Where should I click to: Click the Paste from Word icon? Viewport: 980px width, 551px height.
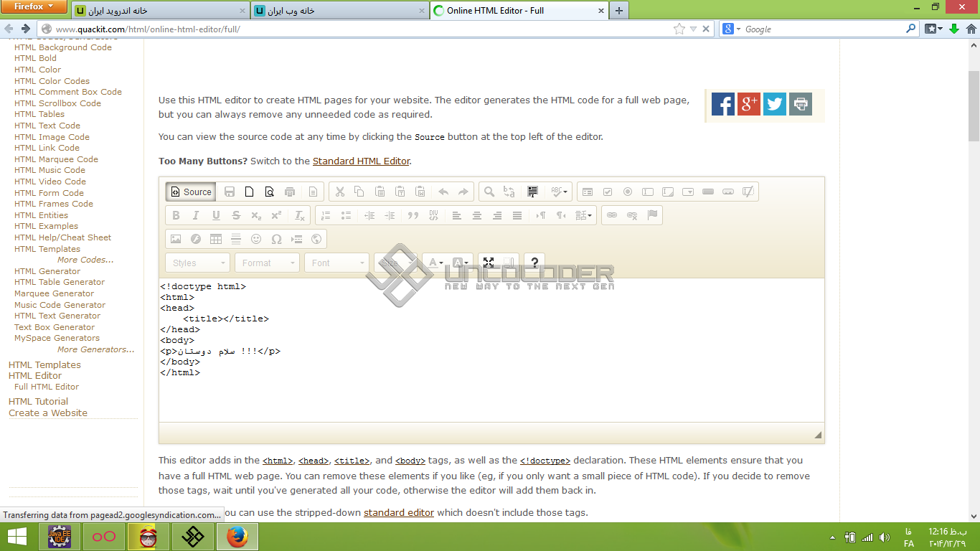pos(420,192)
